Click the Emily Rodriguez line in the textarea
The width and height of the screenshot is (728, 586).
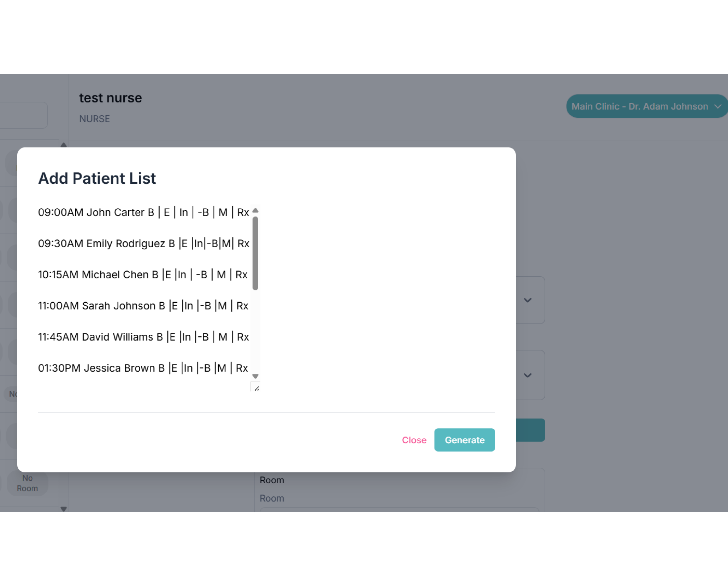(x=143, y=243)
